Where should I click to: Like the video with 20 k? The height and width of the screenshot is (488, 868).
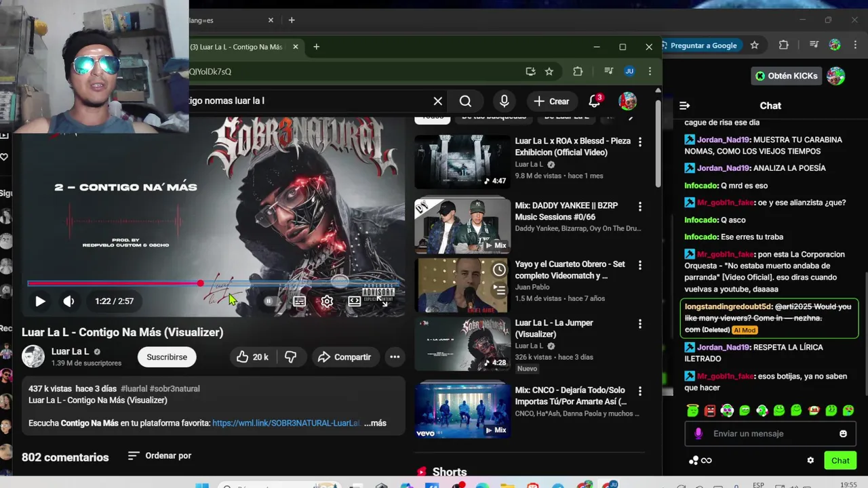click(x=252, y=357)
